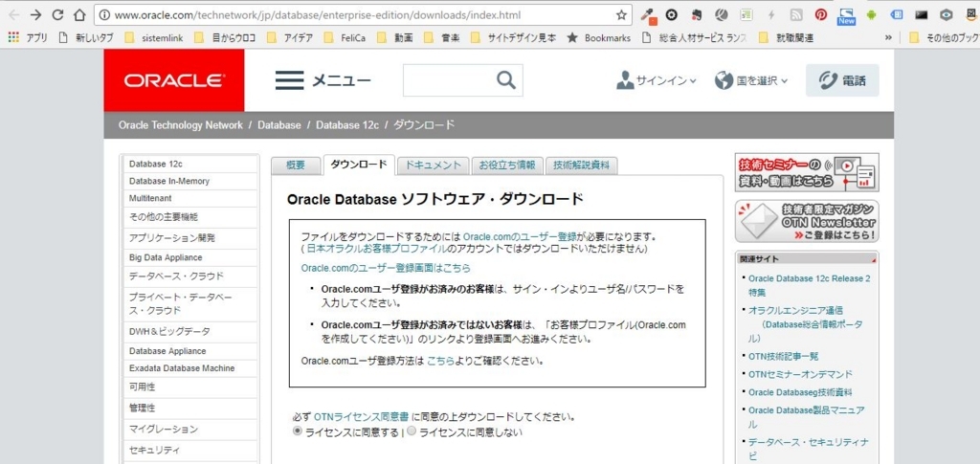
Task: Open Database In-Memory in the sidebar
Action: tap(190, 181)
